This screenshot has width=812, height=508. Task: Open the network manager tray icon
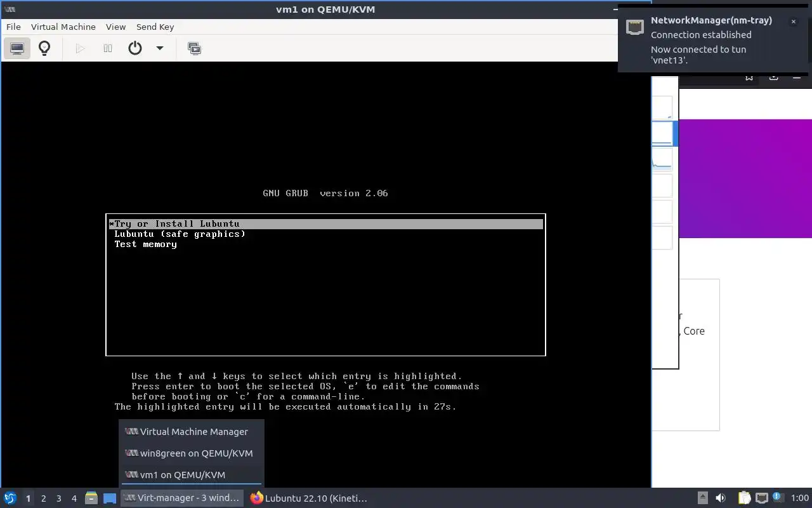click(x=761, y=498)
